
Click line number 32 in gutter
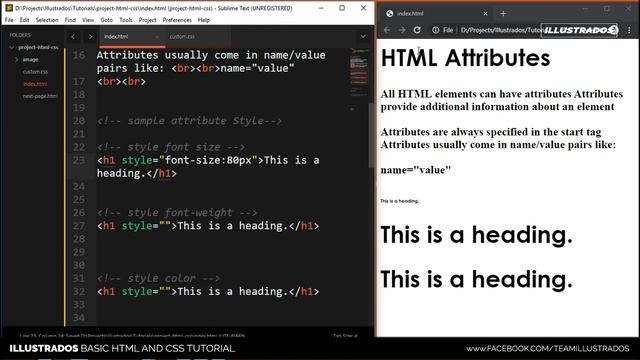(79, 291)
